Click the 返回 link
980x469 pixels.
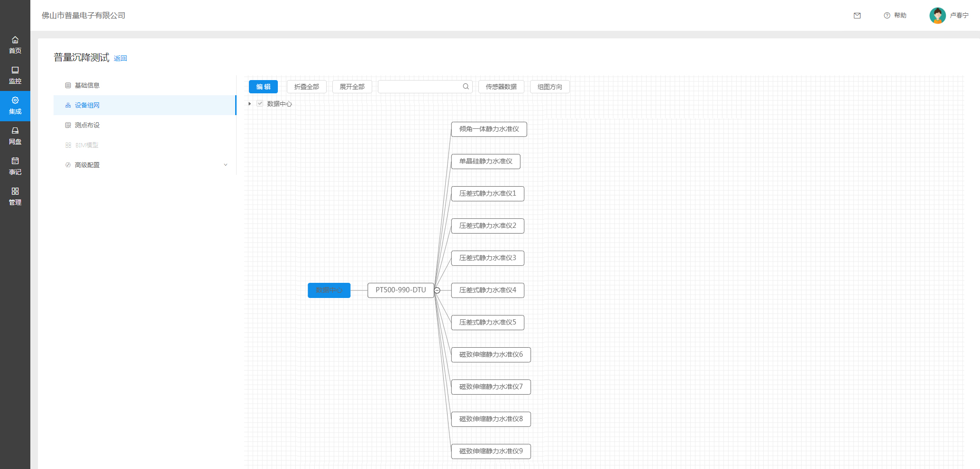pos(120,58)
